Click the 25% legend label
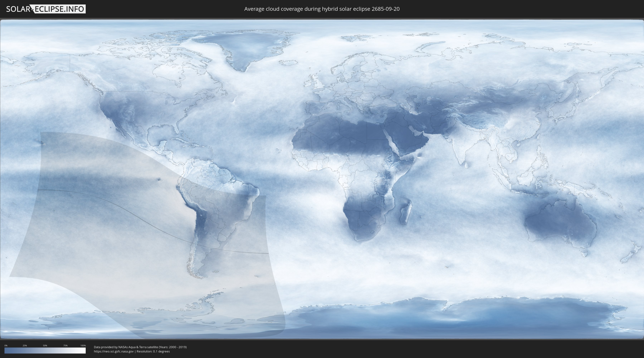This screenshot has width=644, height=358. coord(25,345)
